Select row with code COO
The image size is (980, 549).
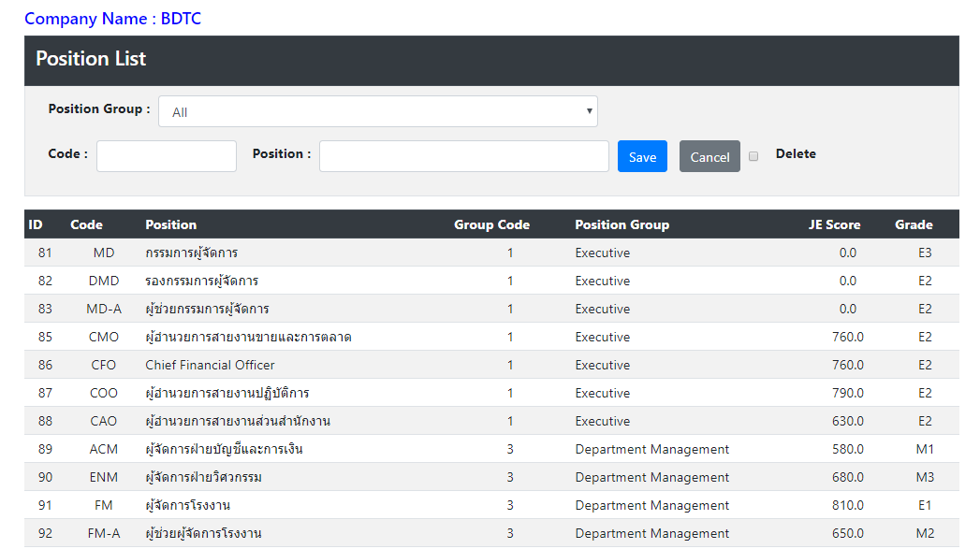pos(491,393)
